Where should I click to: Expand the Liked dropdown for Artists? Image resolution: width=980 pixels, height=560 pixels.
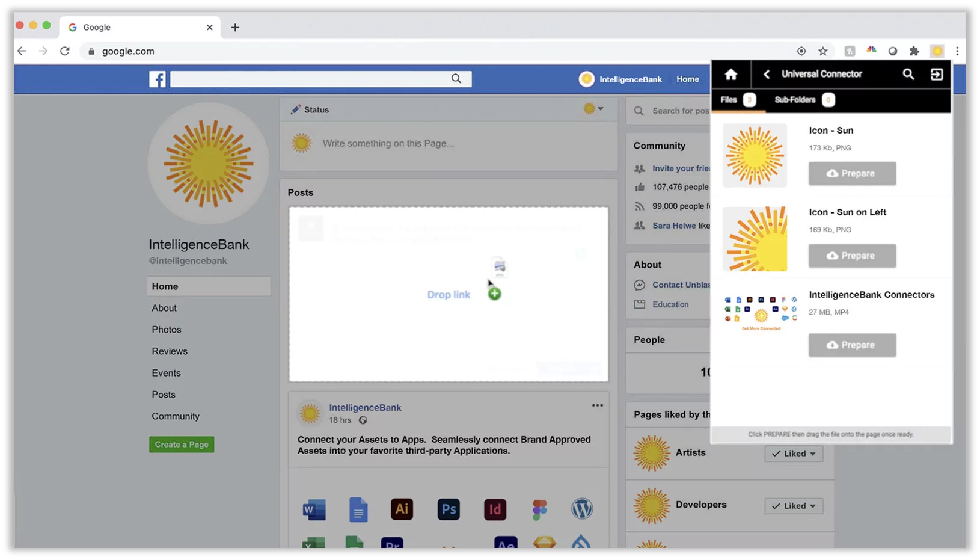click(794, 454)
